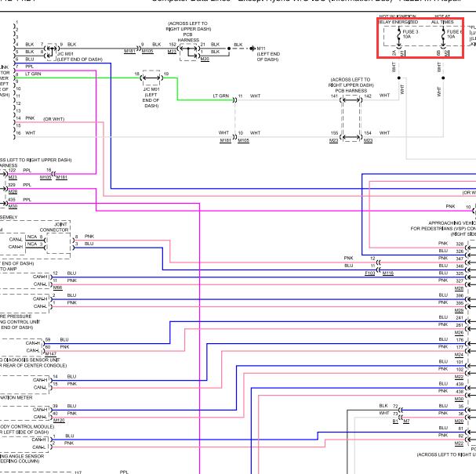Select pin number 154 above M23
476x474 pixels.
(x=368, y=133)
